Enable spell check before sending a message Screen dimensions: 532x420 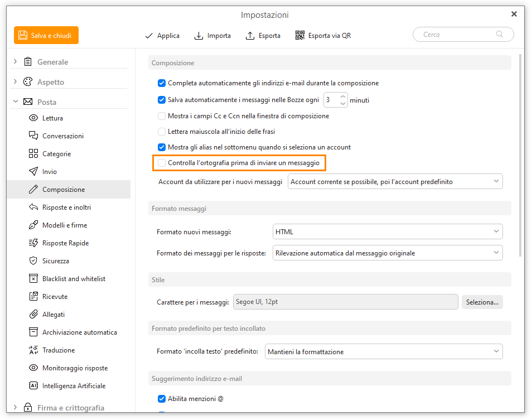click(x=162, y=163)
